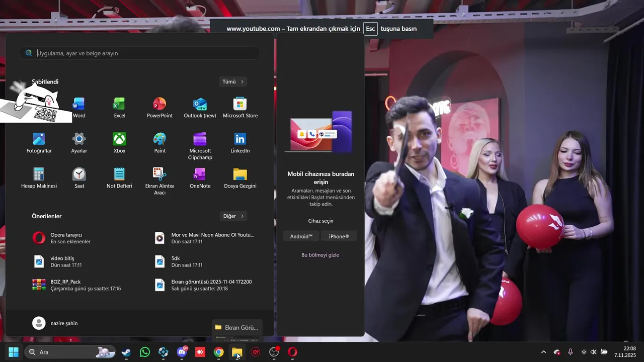Open Fotoğraflar app
The image size is (644, 362).
tap(39, 143)
